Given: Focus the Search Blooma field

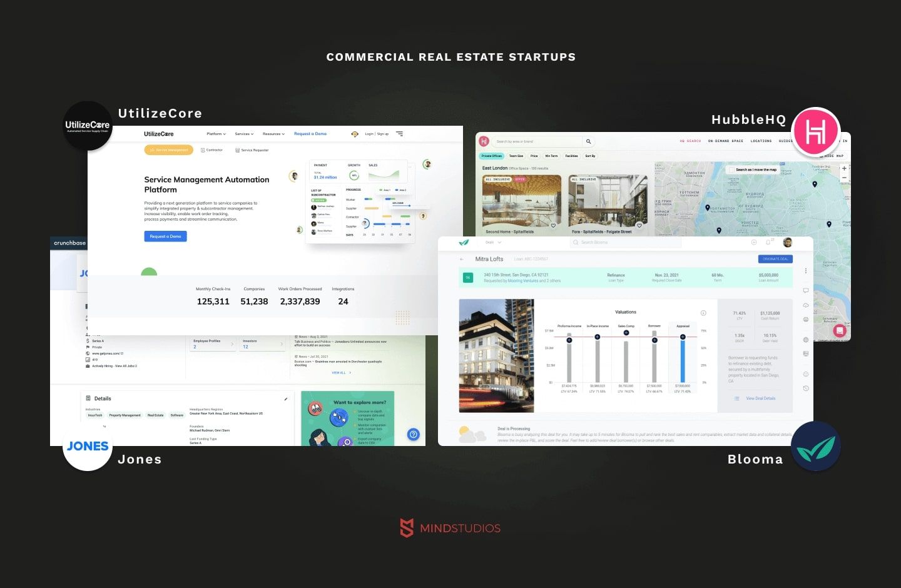Looking at the screenshot, I should (x=626, y=243).
